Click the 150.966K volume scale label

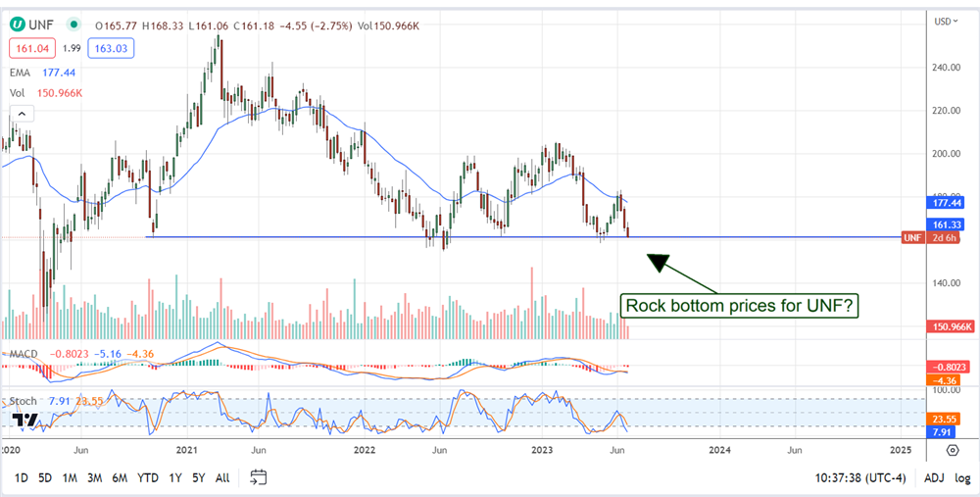pos(953,327)
